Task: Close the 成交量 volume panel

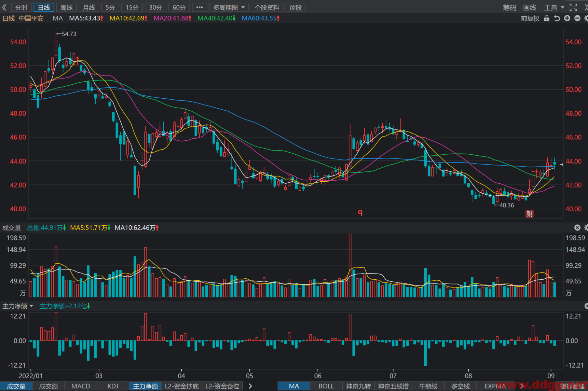Action: click(577, 227)
